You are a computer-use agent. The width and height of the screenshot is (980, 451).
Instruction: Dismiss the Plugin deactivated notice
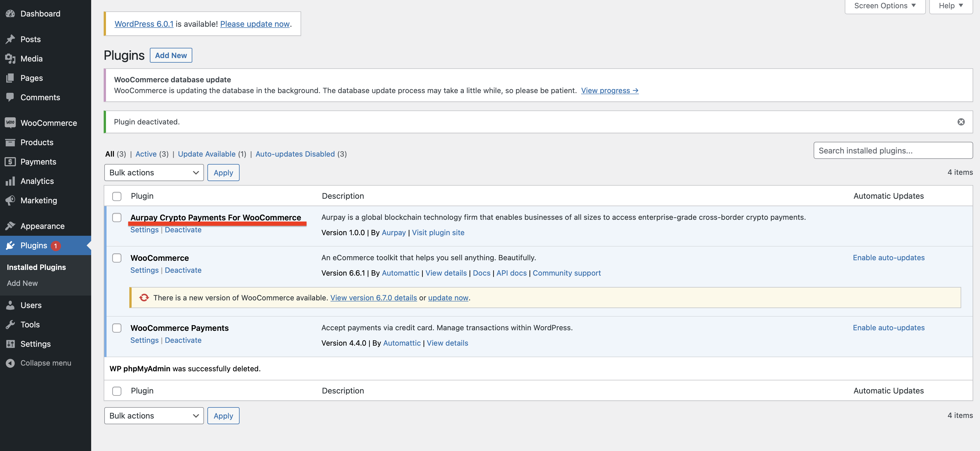(961, 122)
